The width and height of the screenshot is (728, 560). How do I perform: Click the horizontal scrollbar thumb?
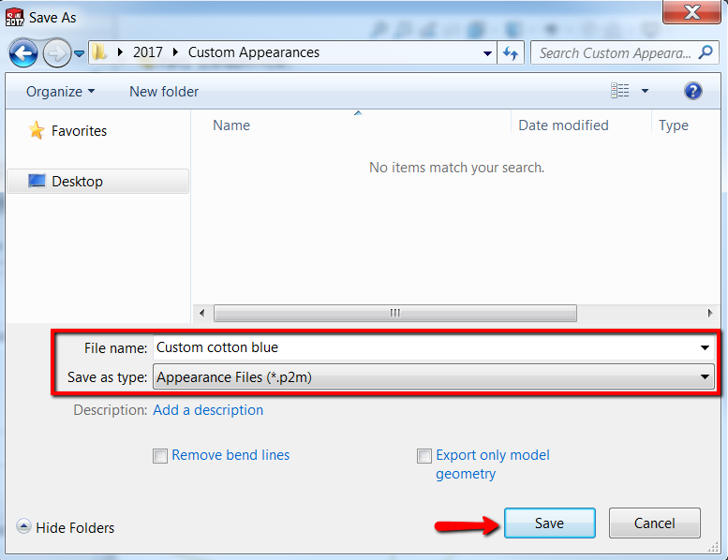pyautogui.click(x=395, y=313)
